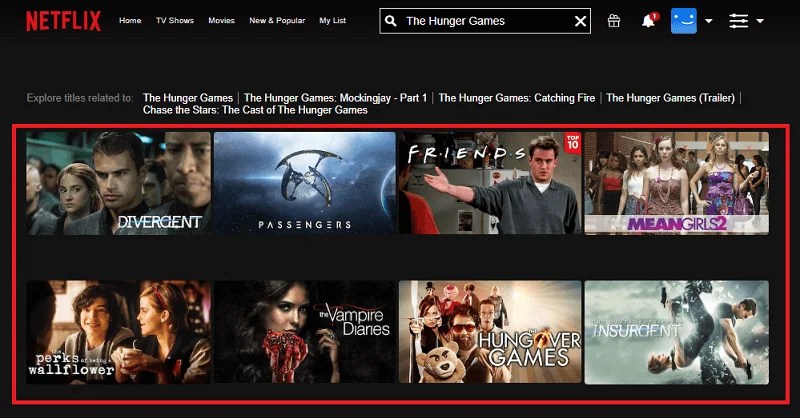This screenshot has height=418, width=800.
Task: Expand the profile dropdown arrow
Action: coord(709,21)
